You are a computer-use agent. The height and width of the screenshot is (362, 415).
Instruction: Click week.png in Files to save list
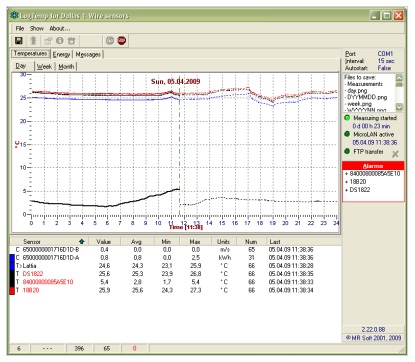(x=360, y=104)
